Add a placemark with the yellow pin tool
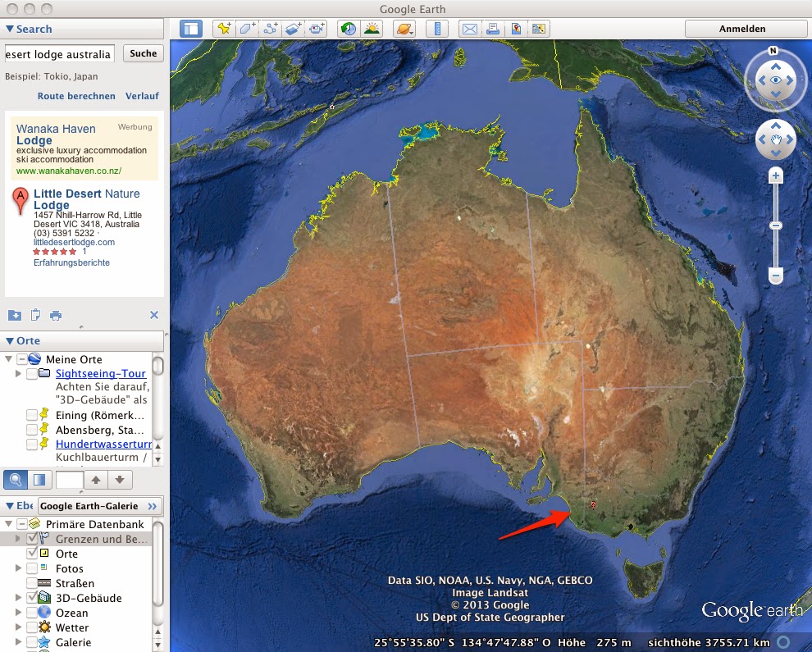Image resolution: width=812 pixels, height=652 pixels. [224, 29]
